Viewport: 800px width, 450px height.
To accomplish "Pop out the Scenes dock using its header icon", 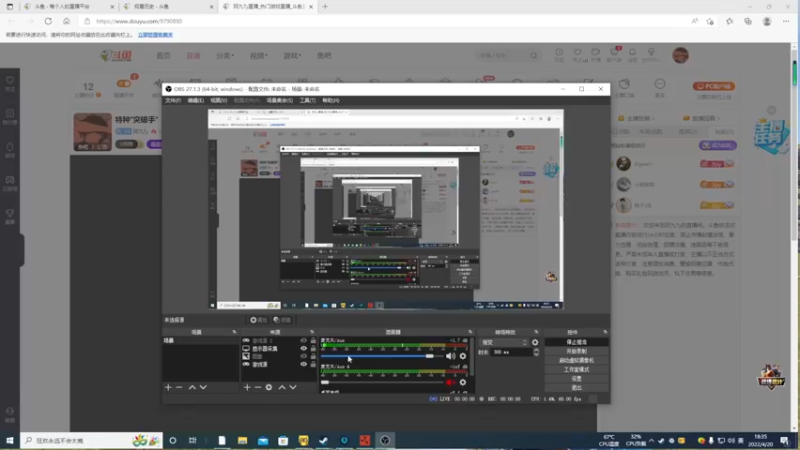I will pyautogui.click(x=234, y=332).
